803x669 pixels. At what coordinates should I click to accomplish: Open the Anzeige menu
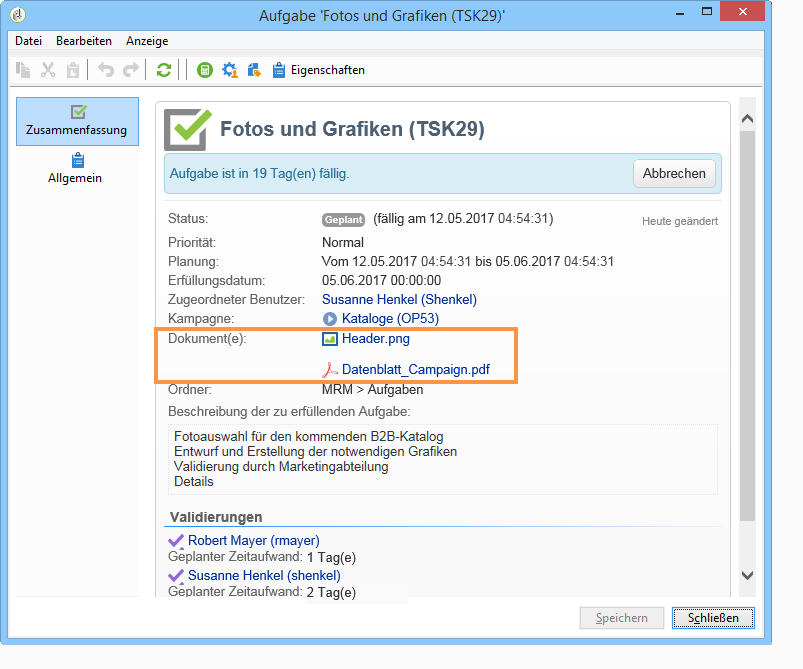click(x=147, y=41)
